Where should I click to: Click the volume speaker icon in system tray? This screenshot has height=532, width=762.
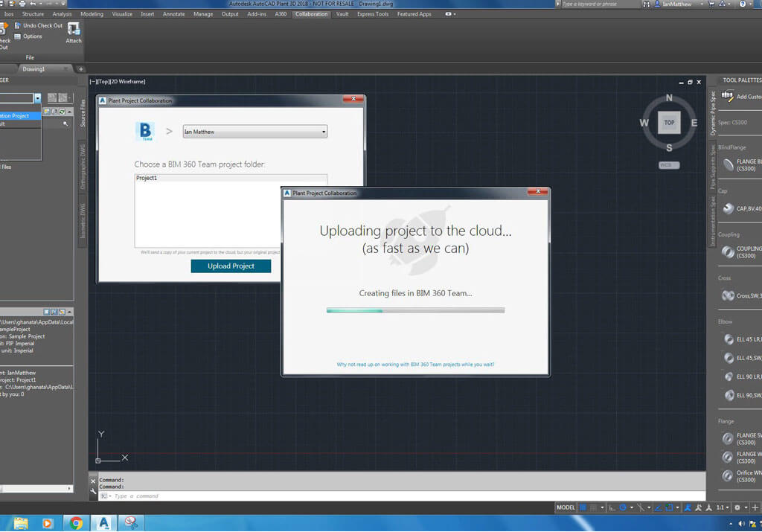point(742,523)
